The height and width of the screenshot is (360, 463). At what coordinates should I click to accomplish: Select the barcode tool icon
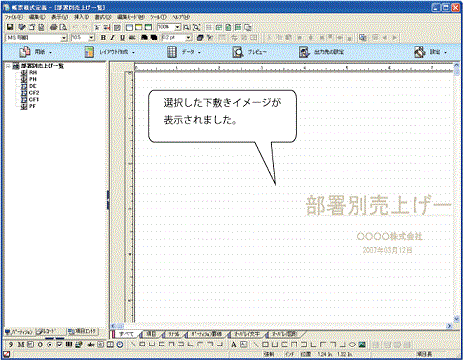(69, 345)
